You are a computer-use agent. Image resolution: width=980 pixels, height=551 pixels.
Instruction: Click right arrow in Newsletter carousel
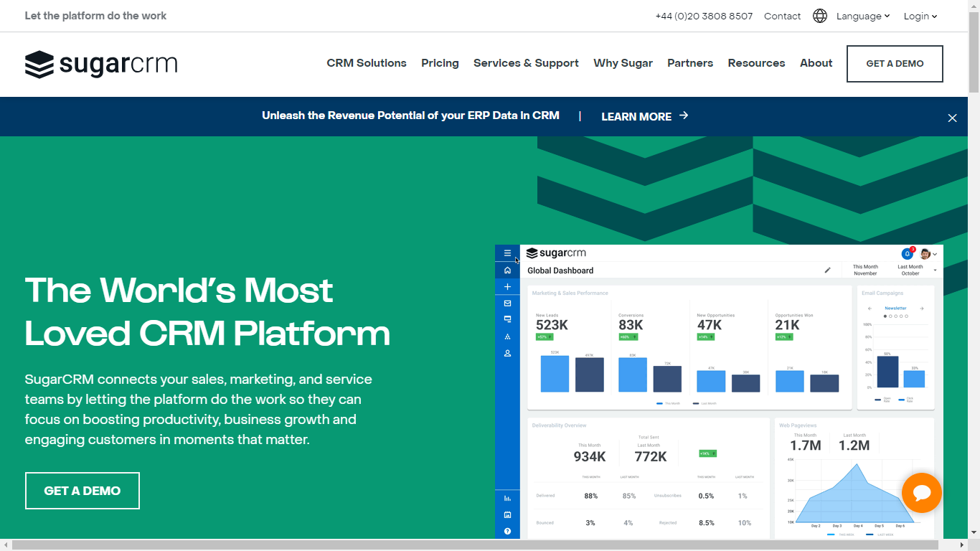click(922, 309)
